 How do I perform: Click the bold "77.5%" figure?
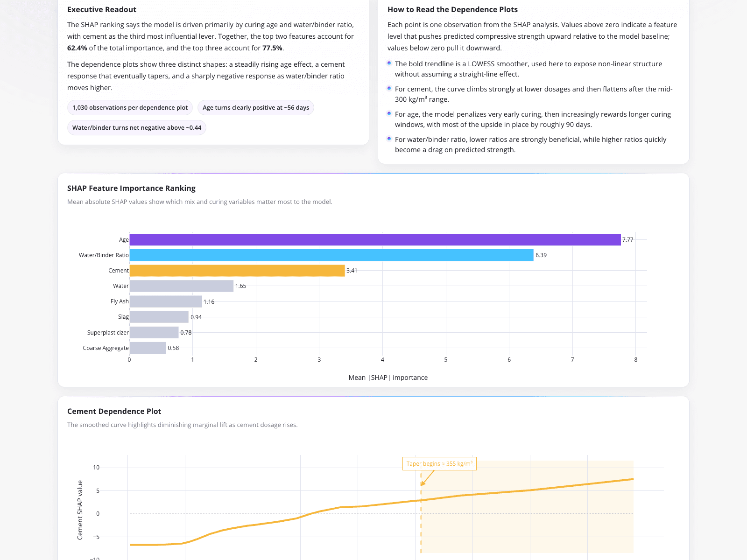click(x=272, y=48)
